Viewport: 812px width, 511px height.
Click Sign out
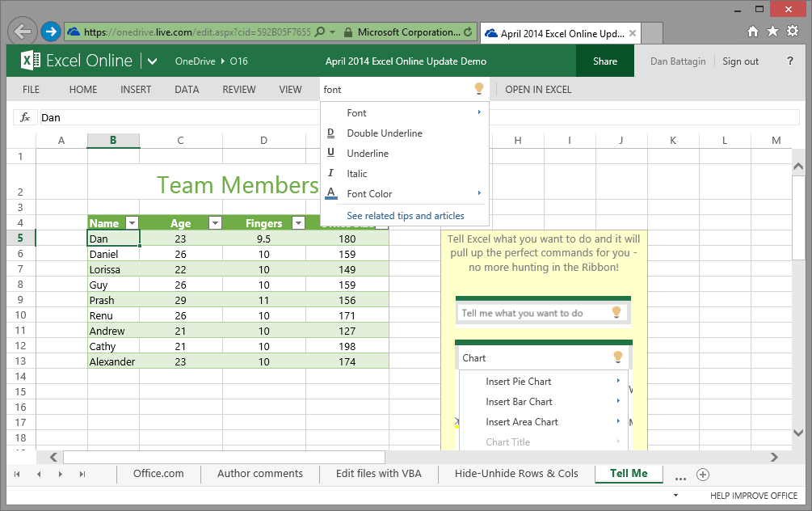(740, 60)
